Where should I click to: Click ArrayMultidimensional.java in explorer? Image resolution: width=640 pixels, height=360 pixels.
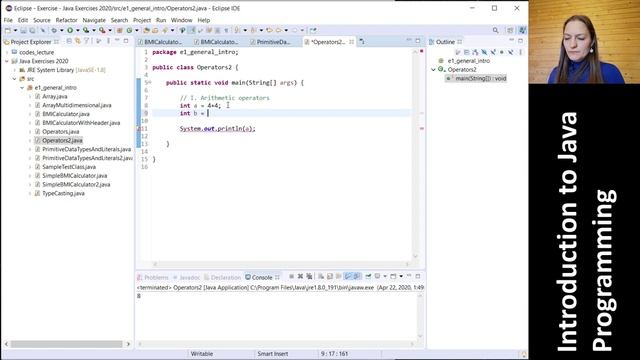tap(77, 105)
